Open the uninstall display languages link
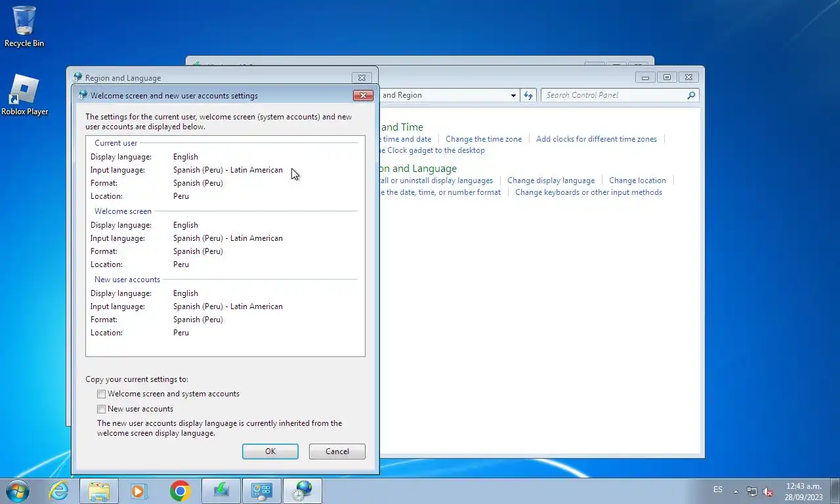 tap(436, 180)
